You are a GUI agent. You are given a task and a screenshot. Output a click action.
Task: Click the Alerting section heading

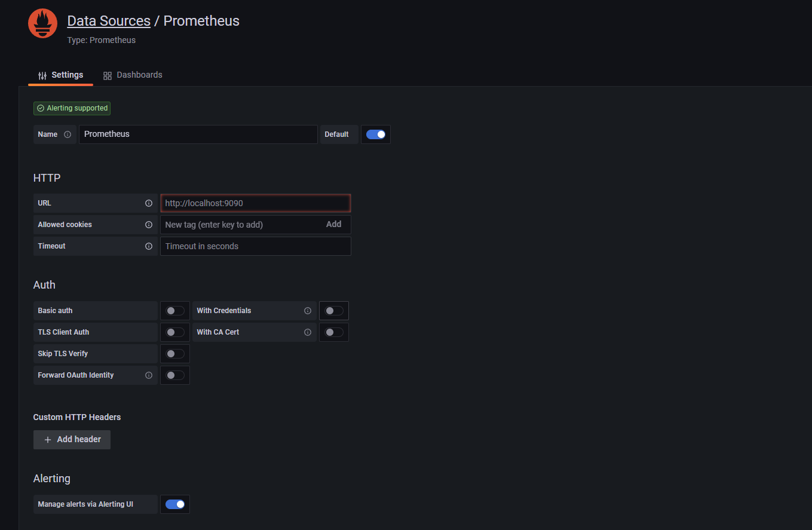coord(52,479)
